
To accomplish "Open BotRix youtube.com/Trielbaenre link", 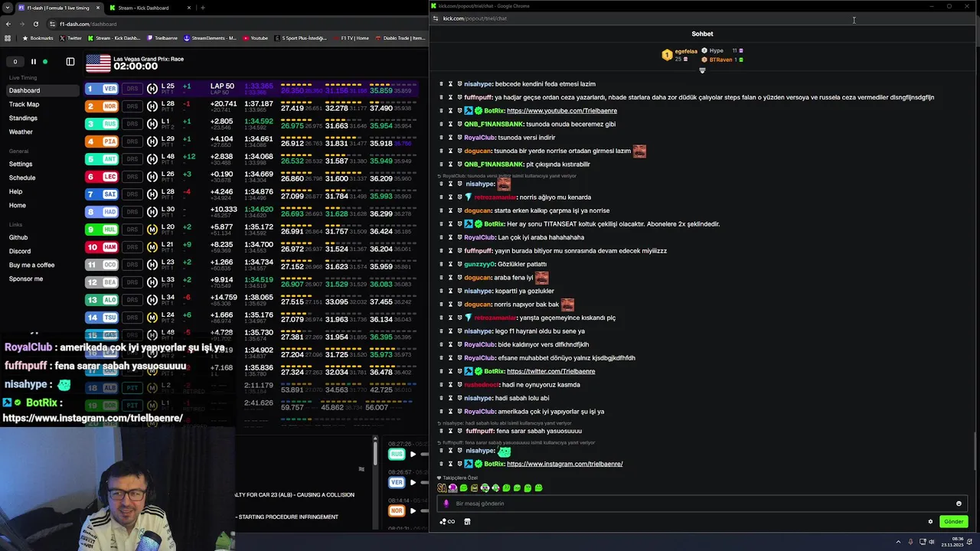I will (561, 110).
